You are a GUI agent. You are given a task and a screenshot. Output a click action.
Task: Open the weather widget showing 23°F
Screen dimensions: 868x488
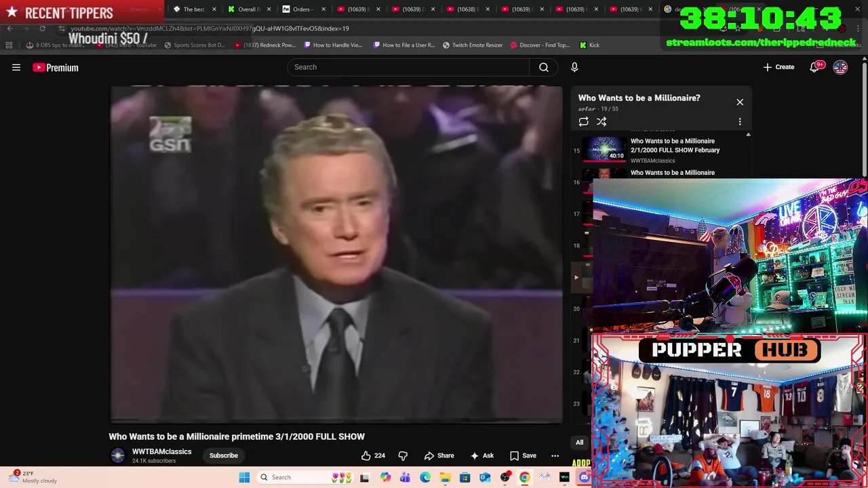(34, 477)
